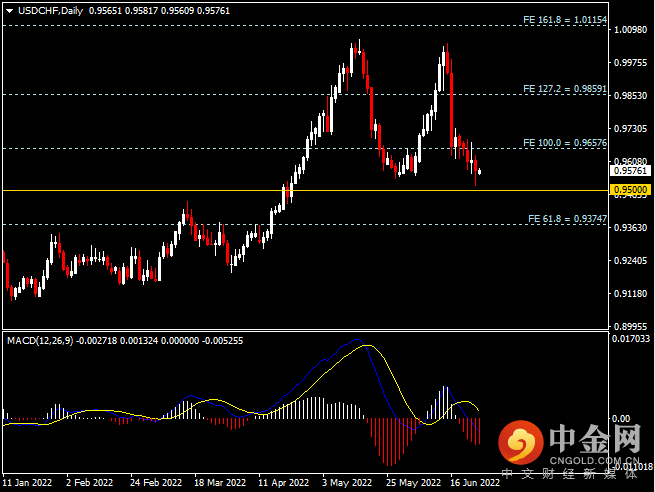Click the MACD 0.00 zero level value
The height and width of the screenshot is (492, 655).
[621, 418]
